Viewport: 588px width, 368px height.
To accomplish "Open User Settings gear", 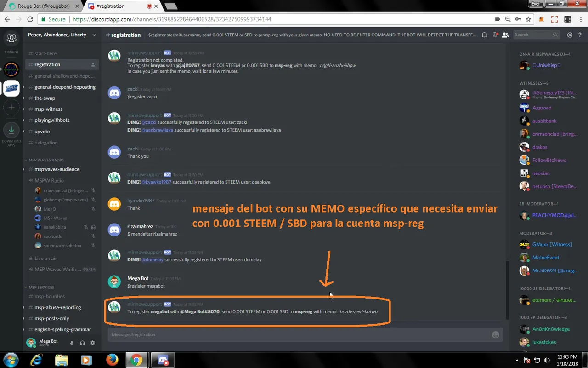I will point(93,343).
